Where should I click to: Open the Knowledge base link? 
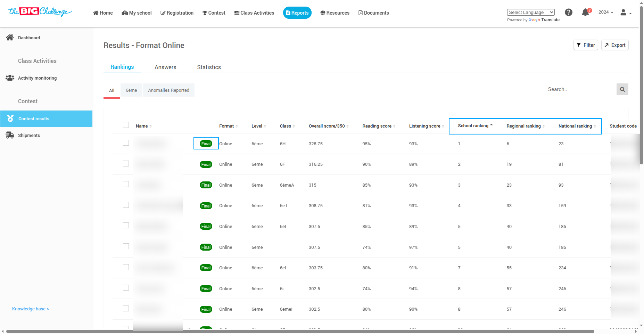coord(31,309)
